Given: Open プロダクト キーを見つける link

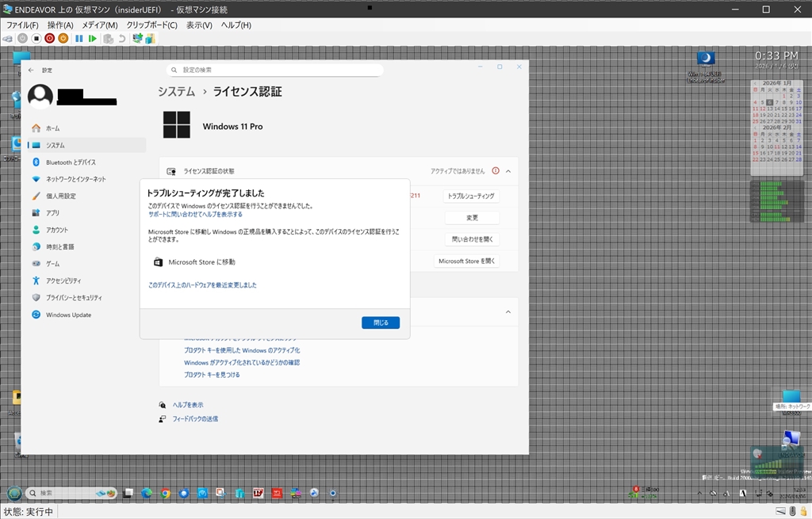Looking at the screenshot, I should (x=212, y=375).
